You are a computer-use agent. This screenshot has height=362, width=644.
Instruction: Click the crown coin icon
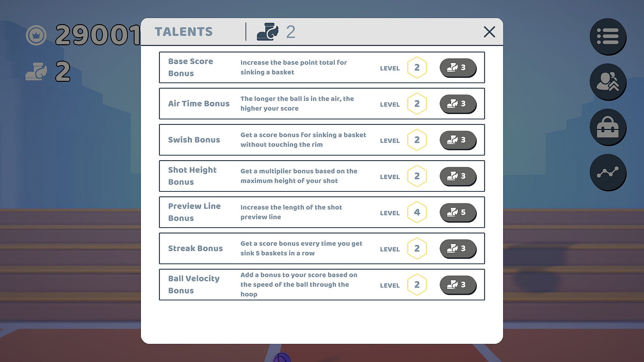pos(36,35)
